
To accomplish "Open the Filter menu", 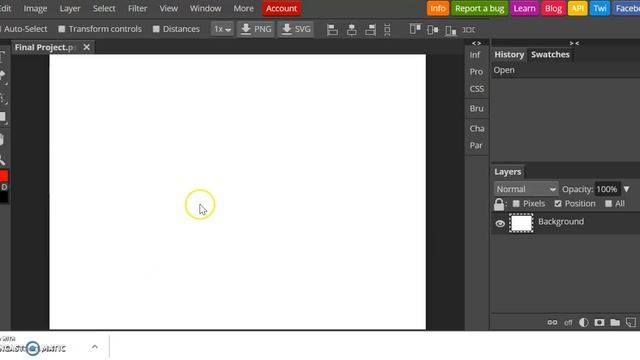I will (138, 8).
